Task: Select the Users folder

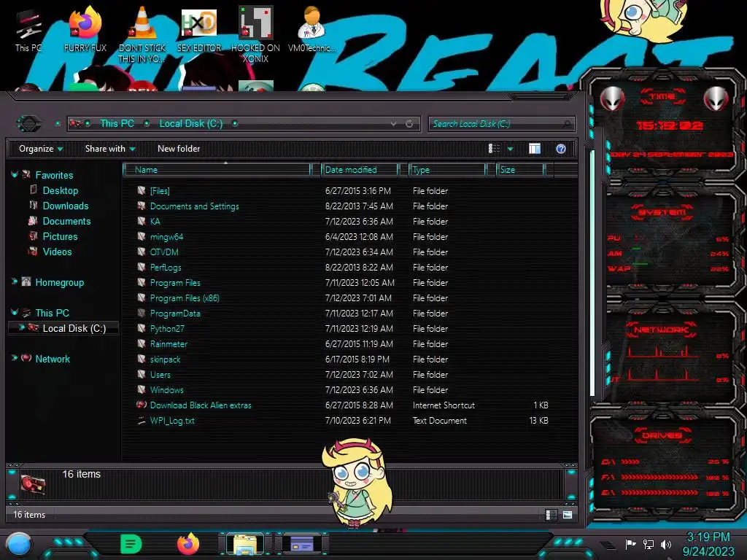Action: [160, 375]
